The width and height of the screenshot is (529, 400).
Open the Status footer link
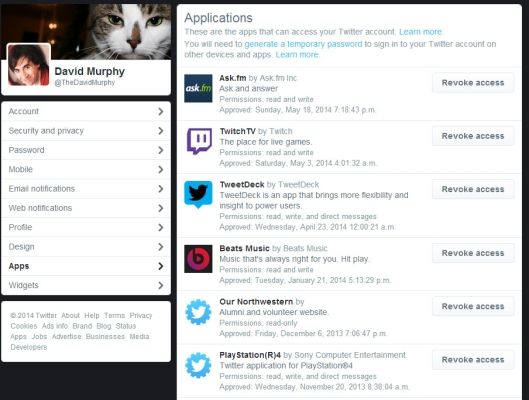click(126, 326)
